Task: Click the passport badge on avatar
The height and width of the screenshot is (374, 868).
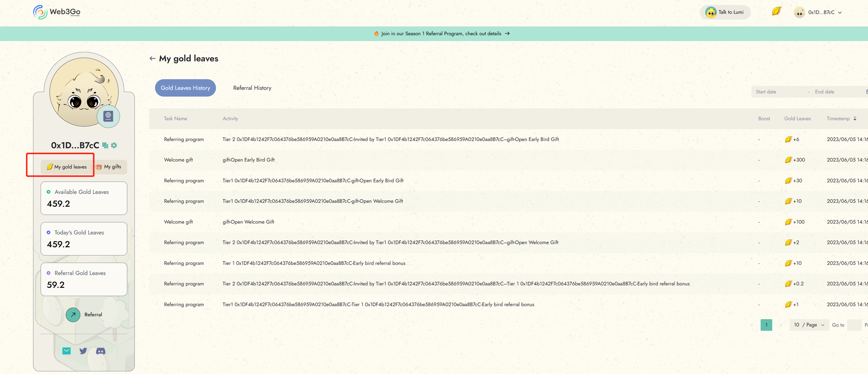Action: (x=108, y=116)
